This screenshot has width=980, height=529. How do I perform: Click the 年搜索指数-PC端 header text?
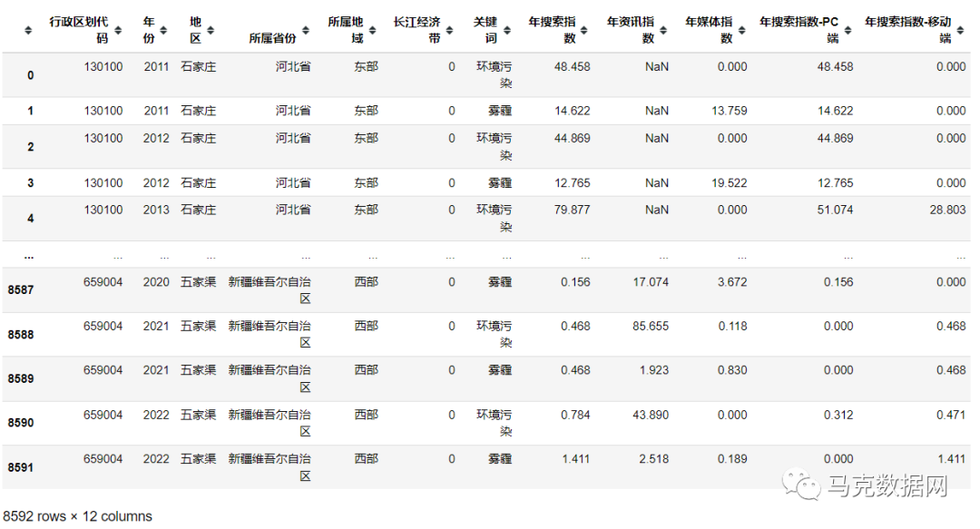click(799, 30)
